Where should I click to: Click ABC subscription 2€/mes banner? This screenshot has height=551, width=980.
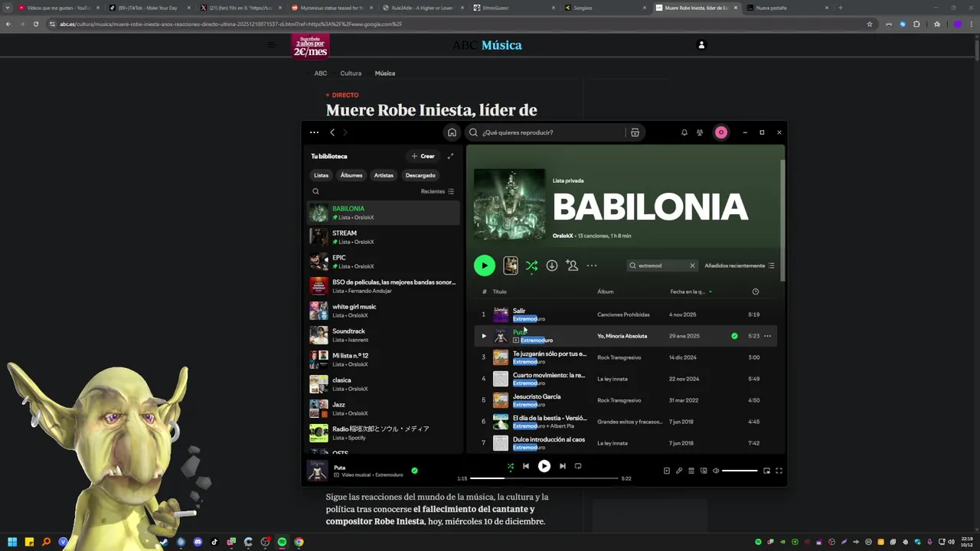coord(310,46)
